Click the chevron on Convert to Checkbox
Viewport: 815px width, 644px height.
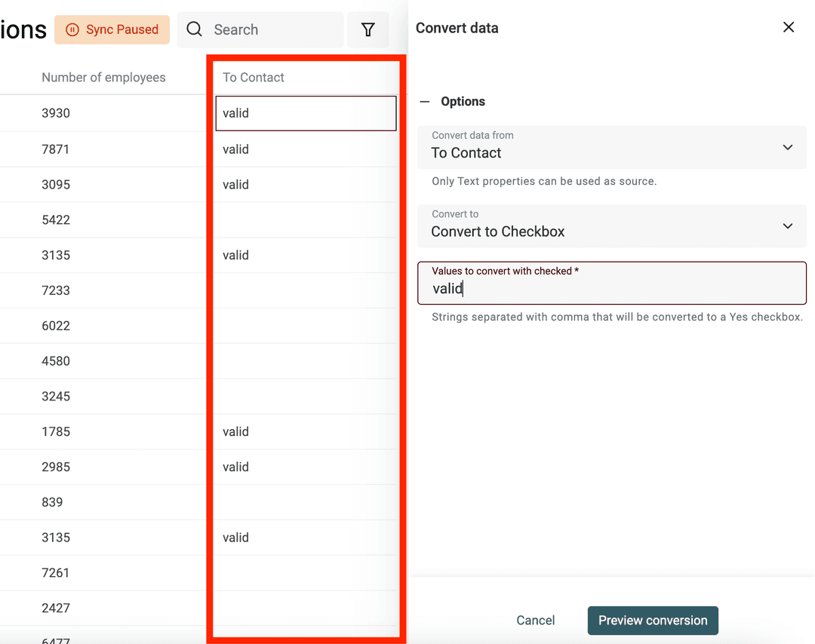pyautogui.click(x=787, y=225)
